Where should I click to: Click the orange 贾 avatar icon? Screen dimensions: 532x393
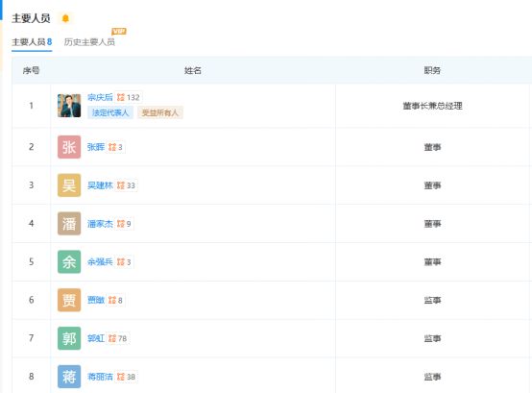coord(69,300)
